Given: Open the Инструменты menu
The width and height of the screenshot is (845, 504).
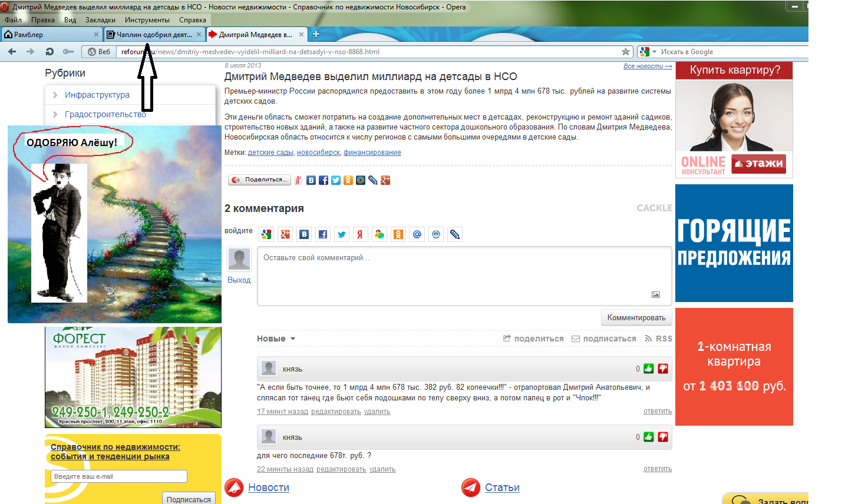Looking at the screenshot, I should point(147,20).
